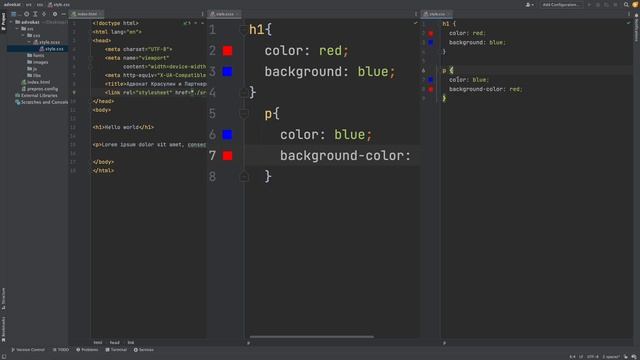Open the blue swatch on line 6
The image size is (640, 360).
(227, 135)
